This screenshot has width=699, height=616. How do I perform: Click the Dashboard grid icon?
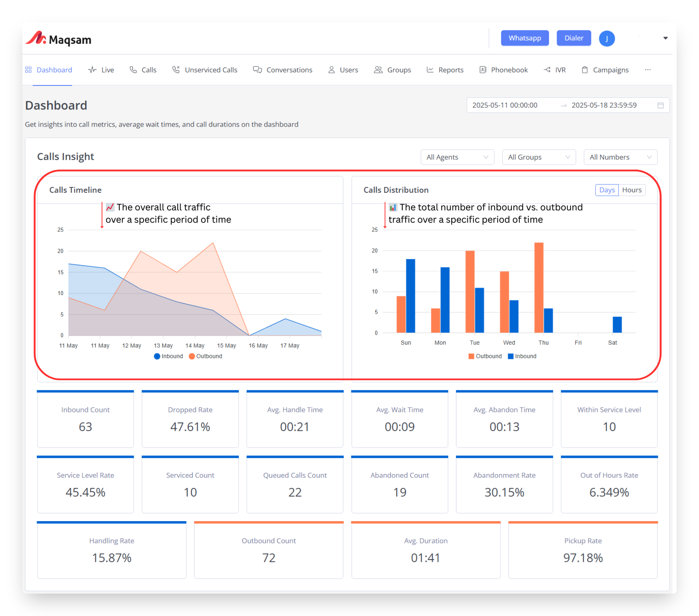click(x=28, y=70)
